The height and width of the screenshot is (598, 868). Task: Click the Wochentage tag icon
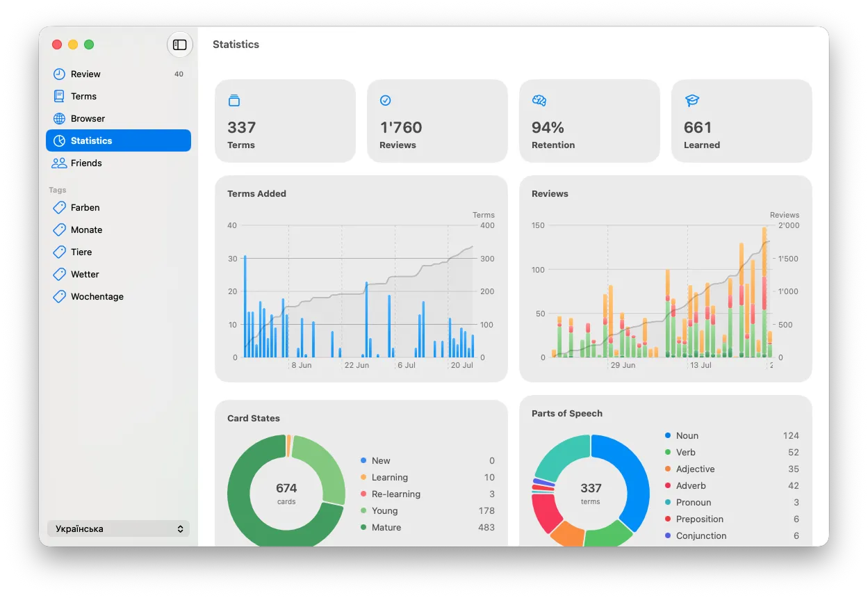pos(60,296)
